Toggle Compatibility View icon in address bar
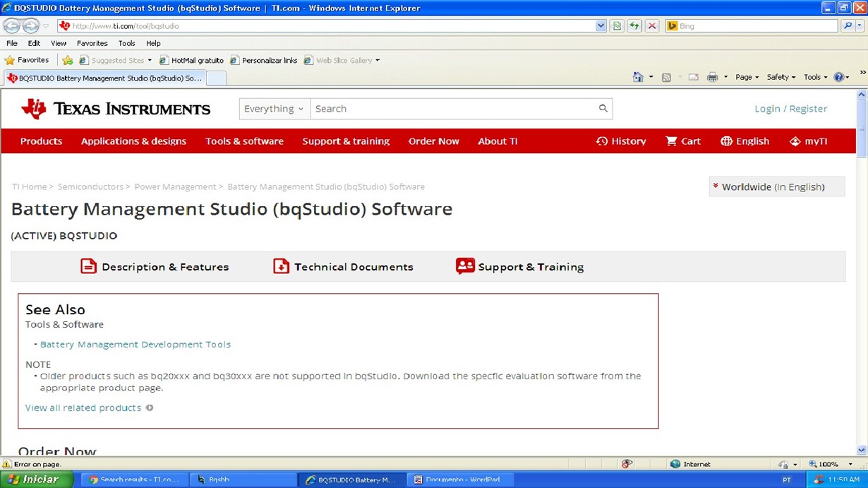 (x=617, y=26)
